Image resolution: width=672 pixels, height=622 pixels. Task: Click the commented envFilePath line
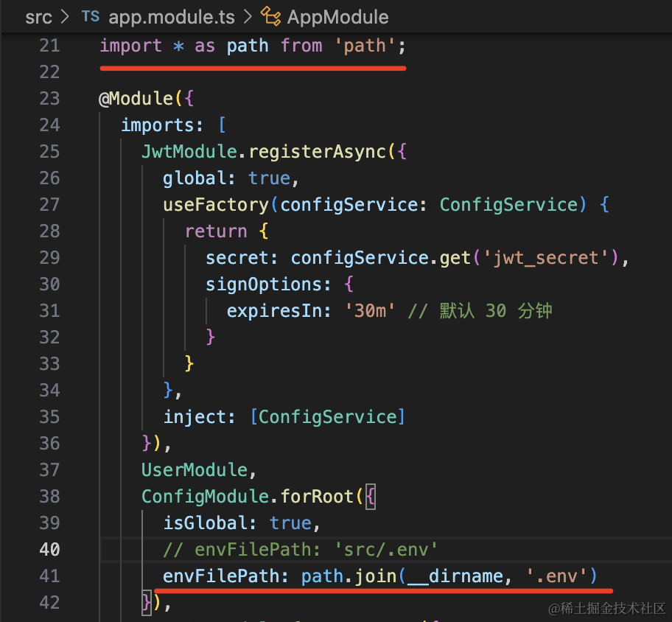(301, 550)
